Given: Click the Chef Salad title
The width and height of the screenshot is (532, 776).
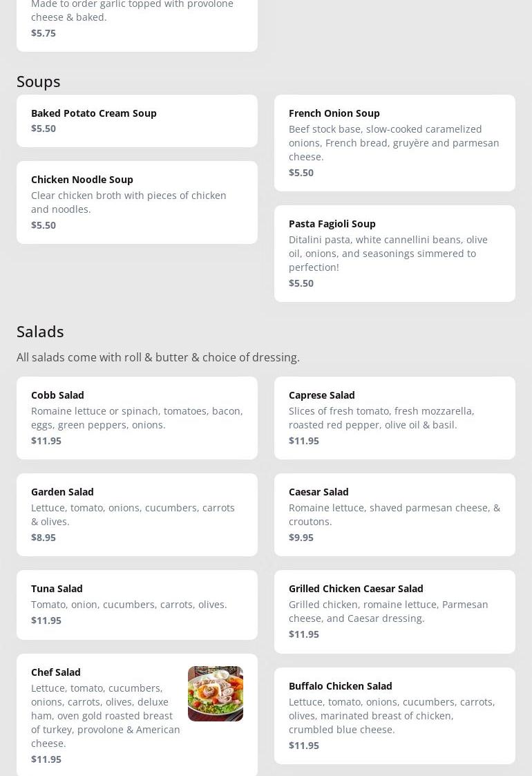Looking at the screenshot, I should coord(56,672).
